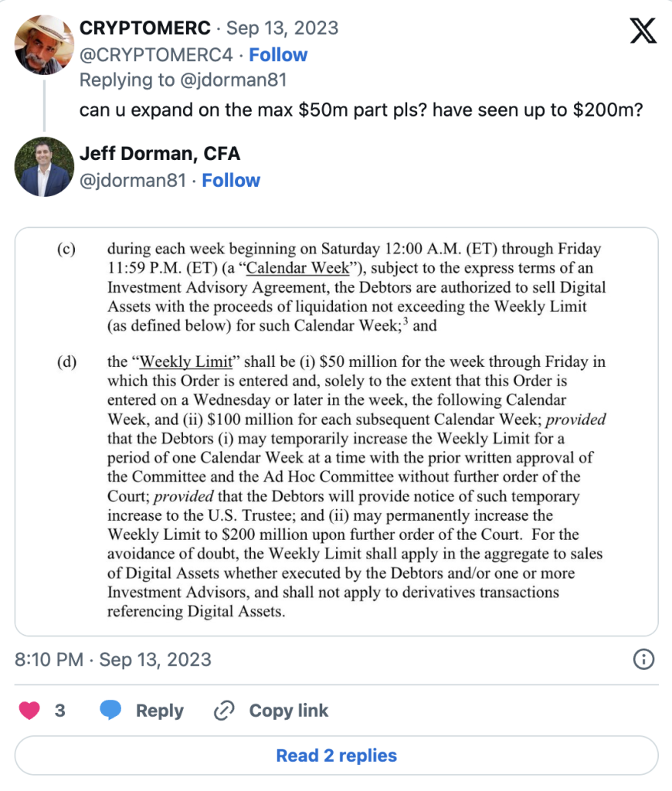Follow the jdorman81 account
Screen dimensions: 672x791
231,181
